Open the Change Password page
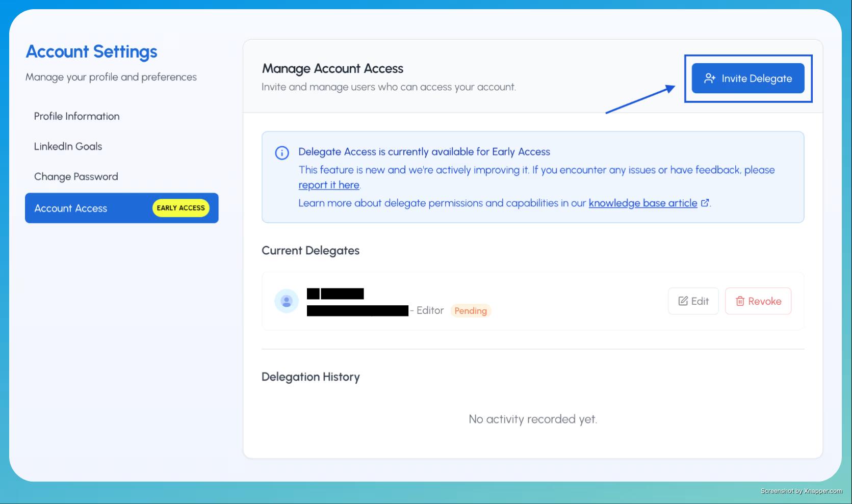The width and height of the screenshot is (852, 504). click(76, 176)
